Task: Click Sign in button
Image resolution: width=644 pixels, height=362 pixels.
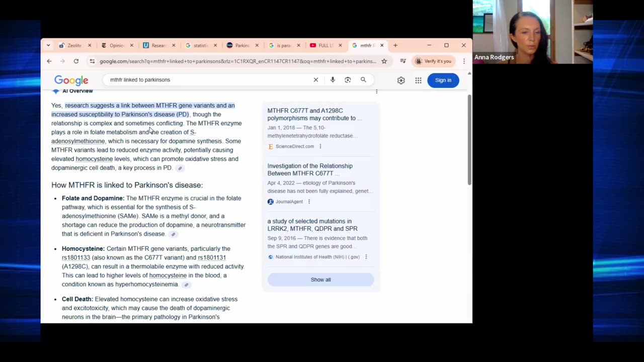Action: pyautogui.click(x=443, y=80)
